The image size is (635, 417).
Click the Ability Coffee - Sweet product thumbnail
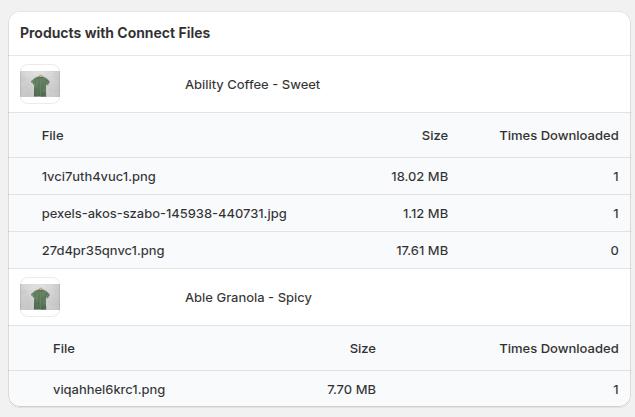40,84
